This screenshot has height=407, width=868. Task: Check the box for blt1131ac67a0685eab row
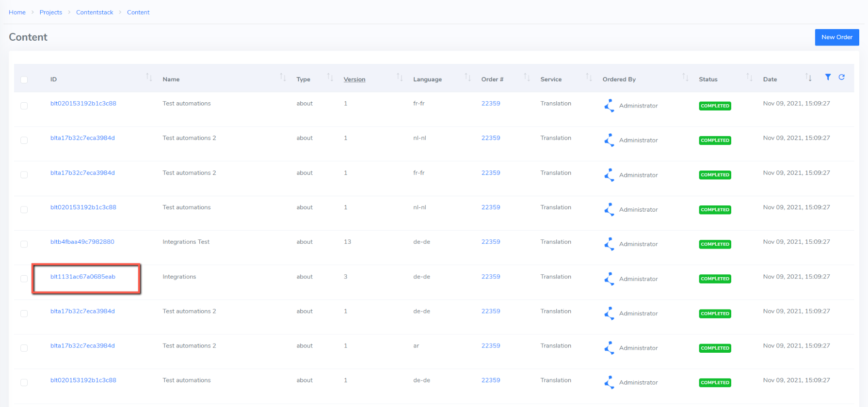24,279
